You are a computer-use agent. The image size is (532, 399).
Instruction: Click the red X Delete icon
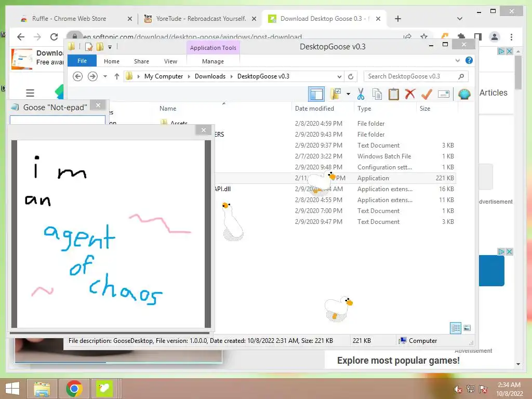(x=410, y=94)
